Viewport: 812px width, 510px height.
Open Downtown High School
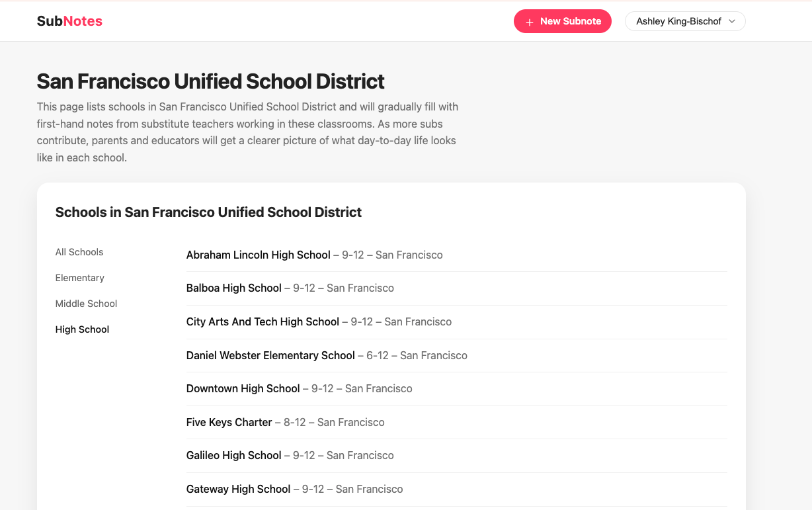(x=243, y=388)
